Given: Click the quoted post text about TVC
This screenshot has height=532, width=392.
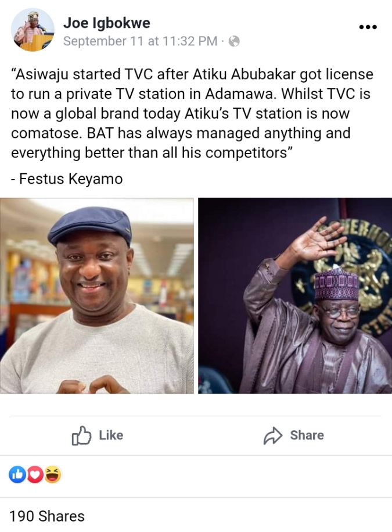Looking at the screenshot, I should [x=192, y=113].
